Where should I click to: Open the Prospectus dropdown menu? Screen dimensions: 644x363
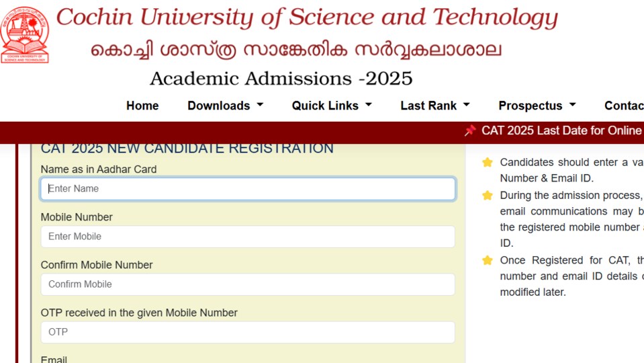[537, 106]
